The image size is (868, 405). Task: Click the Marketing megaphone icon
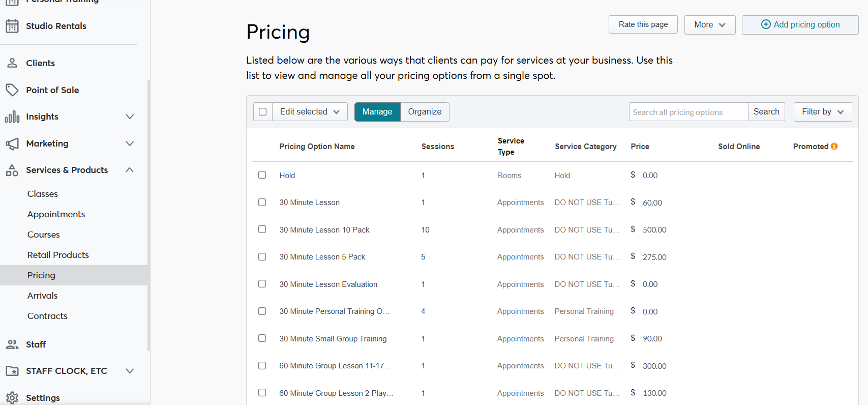tap(12, 143)
